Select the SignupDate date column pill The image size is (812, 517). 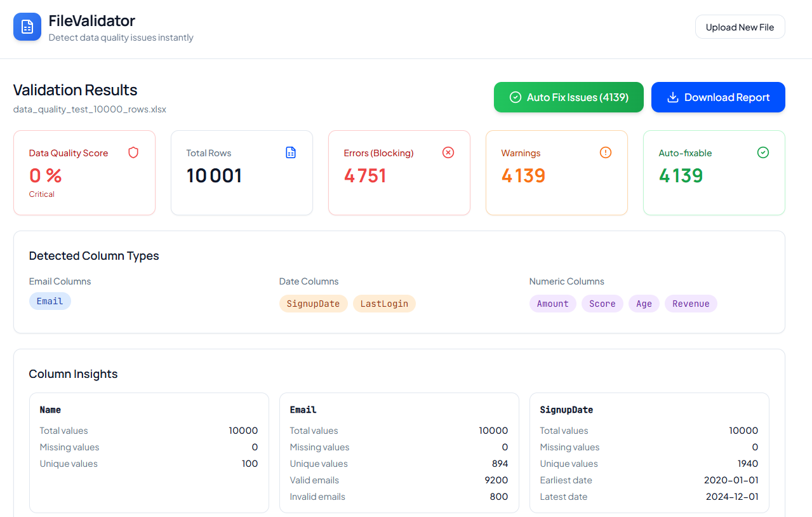point(313,304)
